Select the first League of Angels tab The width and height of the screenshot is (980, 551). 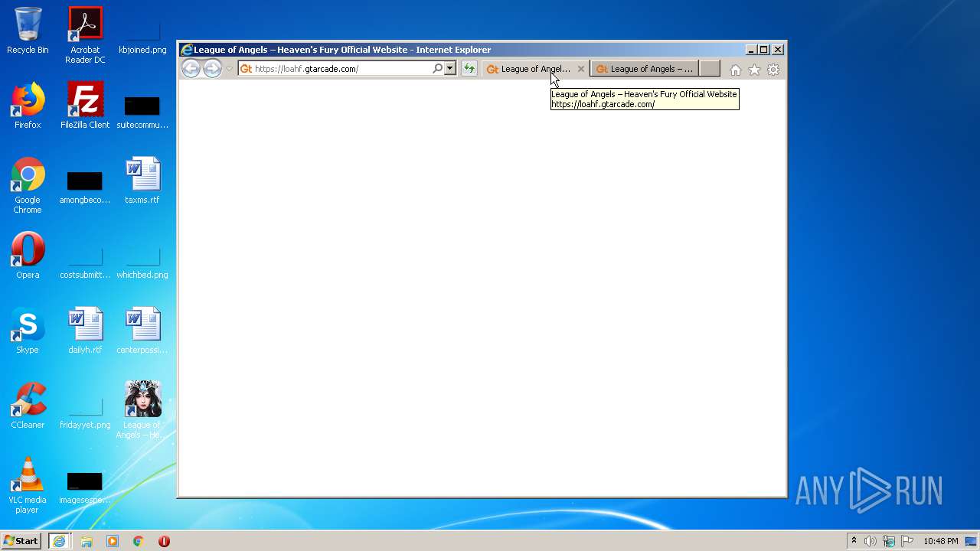click(534, 69)
